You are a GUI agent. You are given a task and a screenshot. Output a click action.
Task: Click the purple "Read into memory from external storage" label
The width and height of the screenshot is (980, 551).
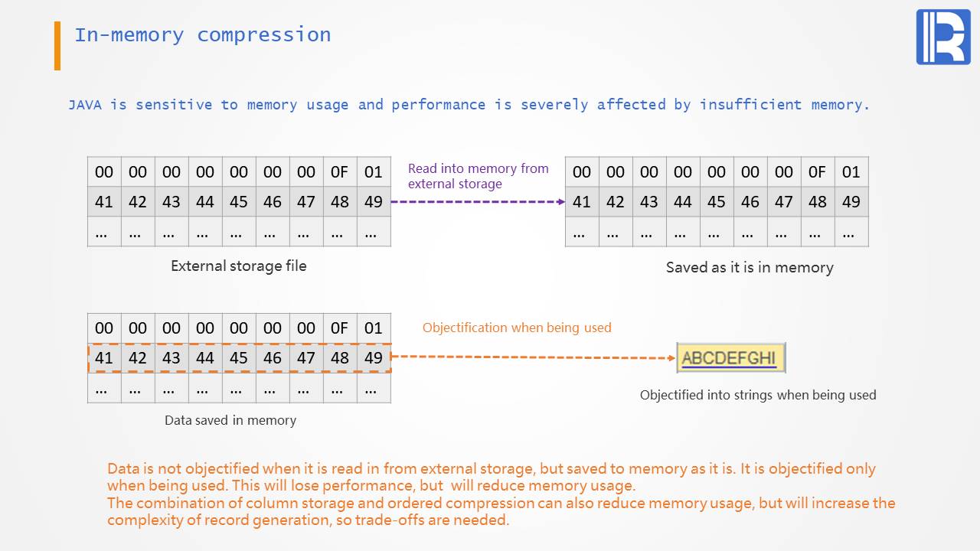pos(478,176)
